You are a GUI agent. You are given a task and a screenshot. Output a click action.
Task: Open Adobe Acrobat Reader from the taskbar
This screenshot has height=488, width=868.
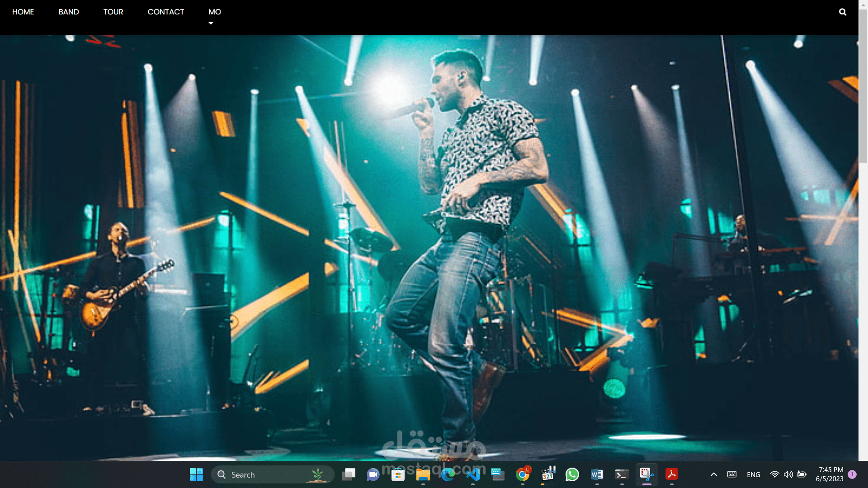click(672, 474)
